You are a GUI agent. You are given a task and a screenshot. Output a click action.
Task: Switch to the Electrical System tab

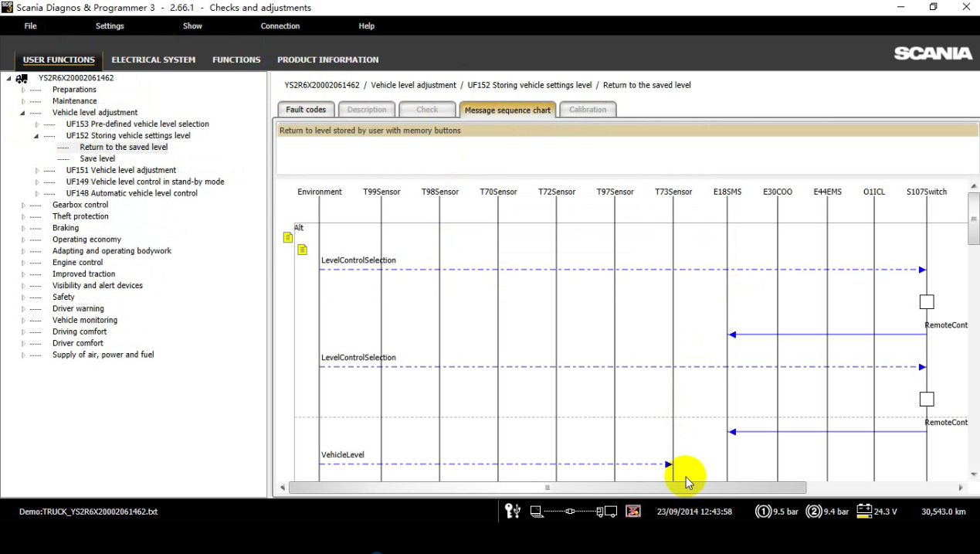[x=154, y=59]
